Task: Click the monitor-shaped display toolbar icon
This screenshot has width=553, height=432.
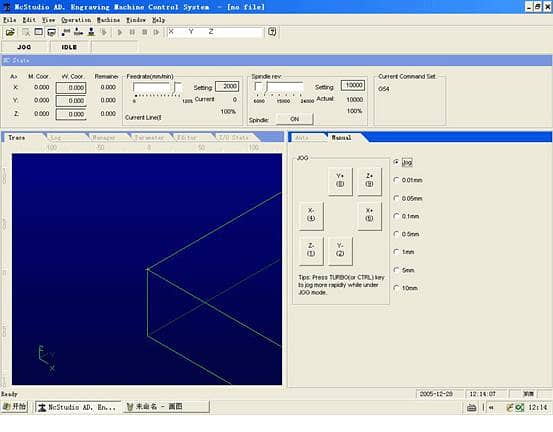Action: [51, 32]
